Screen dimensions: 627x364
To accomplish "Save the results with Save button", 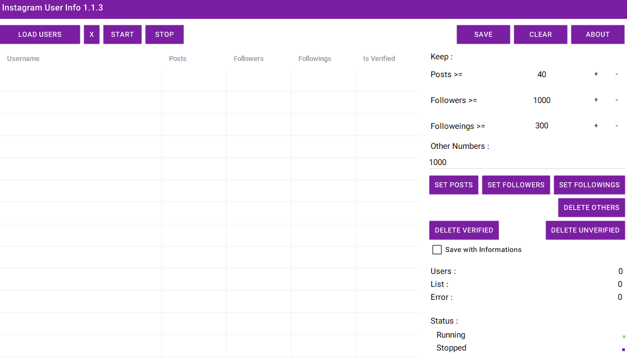I will tap(483, 35).
